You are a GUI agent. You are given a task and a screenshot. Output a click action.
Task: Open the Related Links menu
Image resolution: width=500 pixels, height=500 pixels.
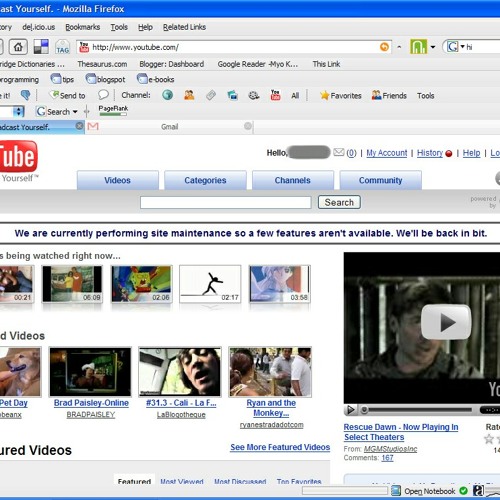(x=184, y=27)
